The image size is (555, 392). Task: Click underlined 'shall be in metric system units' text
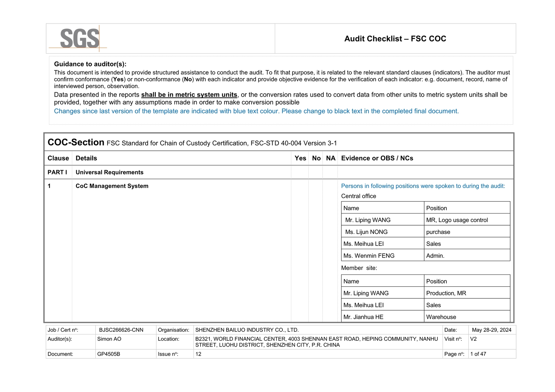pos(189,95)
